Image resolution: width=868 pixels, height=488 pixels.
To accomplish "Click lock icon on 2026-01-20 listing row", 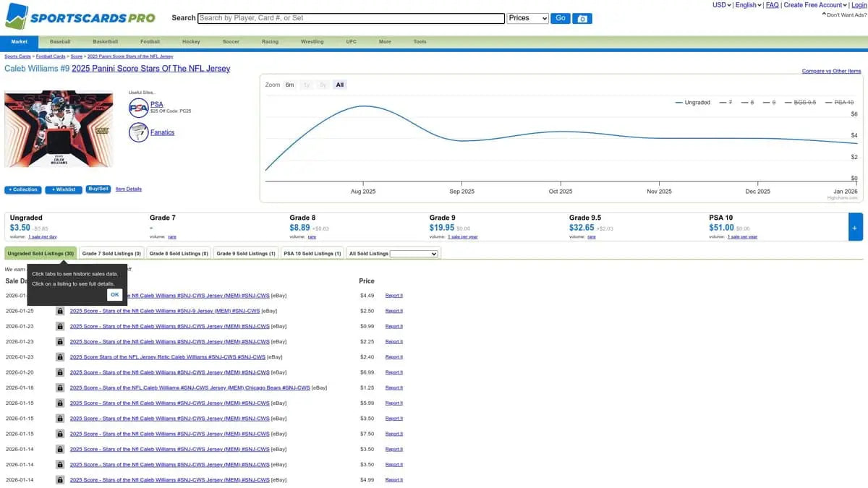I will pyautogui.click(x=60, y=372).
